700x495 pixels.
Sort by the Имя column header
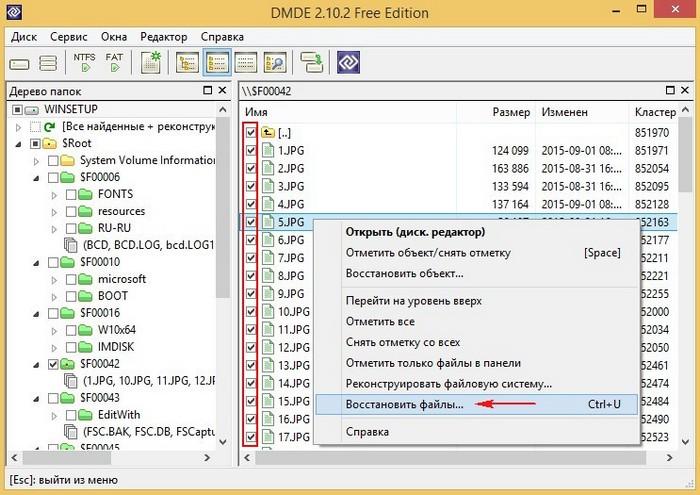click(349, 112)
